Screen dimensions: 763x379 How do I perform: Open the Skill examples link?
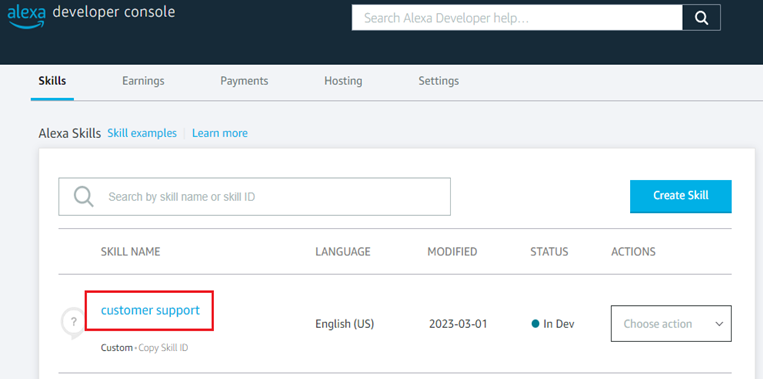point(142,133)
